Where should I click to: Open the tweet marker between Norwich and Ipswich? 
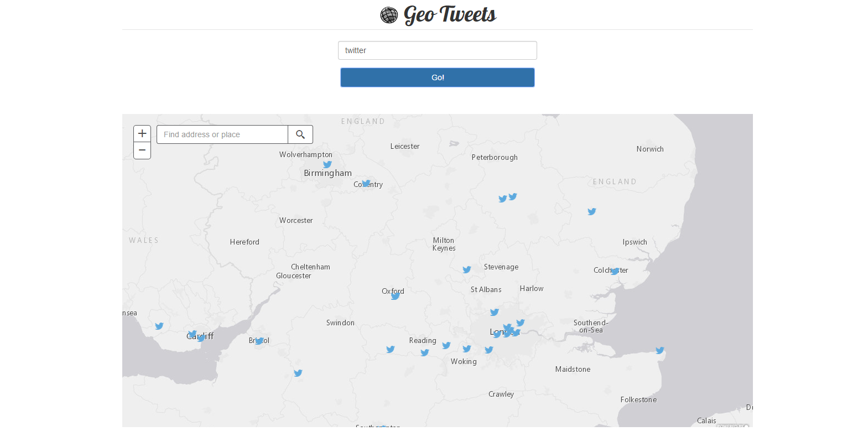pos(592,211)
